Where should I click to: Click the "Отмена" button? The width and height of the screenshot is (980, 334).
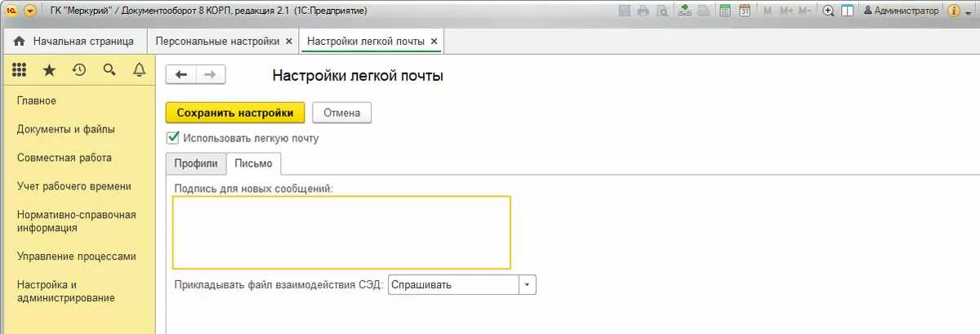coord(341,113)
